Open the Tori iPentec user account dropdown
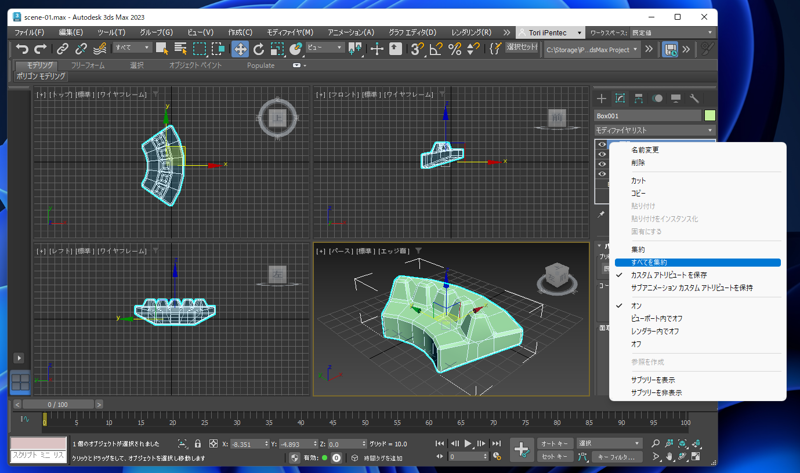The image size is (800, 473). point(551,33)
